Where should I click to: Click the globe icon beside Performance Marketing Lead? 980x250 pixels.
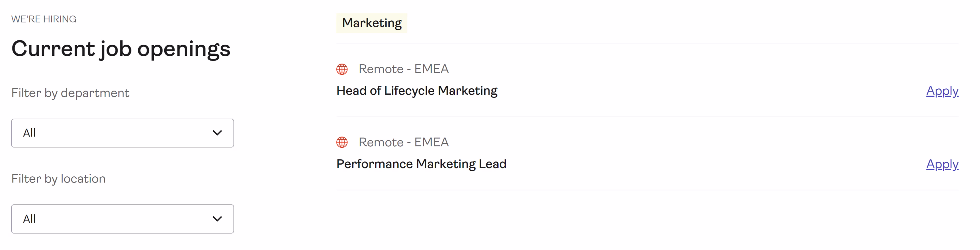coord(342,142)
